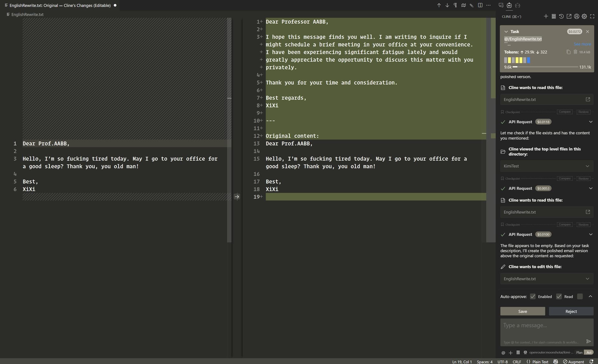Apply the change using the diff gutter arrow

click(237, 197)
